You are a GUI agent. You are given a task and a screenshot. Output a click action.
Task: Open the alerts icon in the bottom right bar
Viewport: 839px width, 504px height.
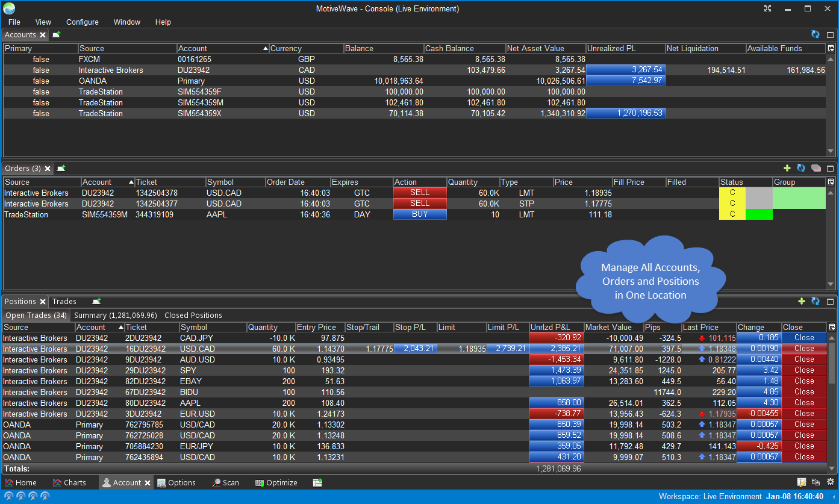(802, 482)
